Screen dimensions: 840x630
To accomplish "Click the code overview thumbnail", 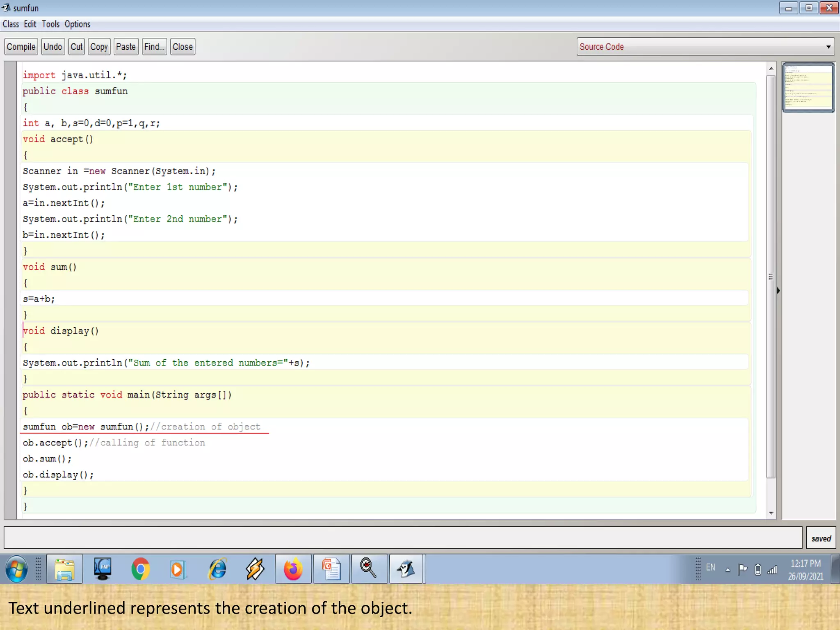I will (x=808, y=87).
